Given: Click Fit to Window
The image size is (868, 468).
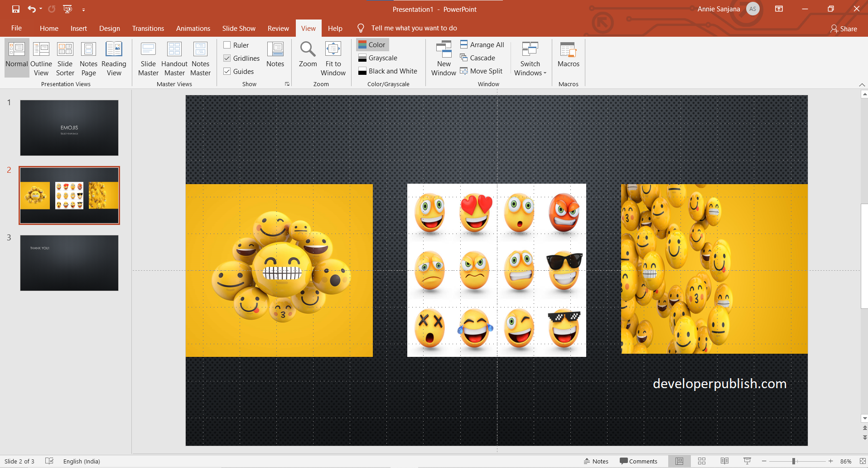Looking at the screenshot, I should (333, 58).
